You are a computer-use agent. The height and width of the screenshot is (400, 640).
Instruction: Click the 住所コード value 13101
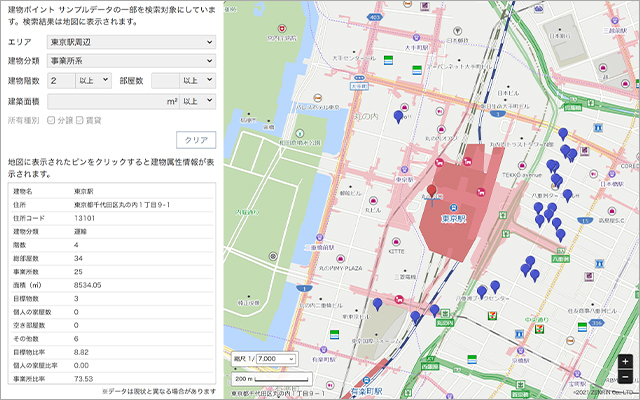point(84,218)
